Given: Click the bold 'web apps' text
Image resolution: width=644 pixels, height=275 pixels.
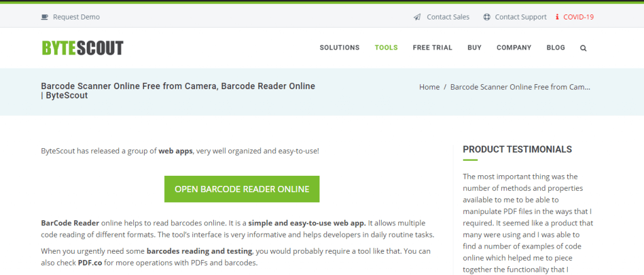Looking at the screenshot, I should pos(175,151).
